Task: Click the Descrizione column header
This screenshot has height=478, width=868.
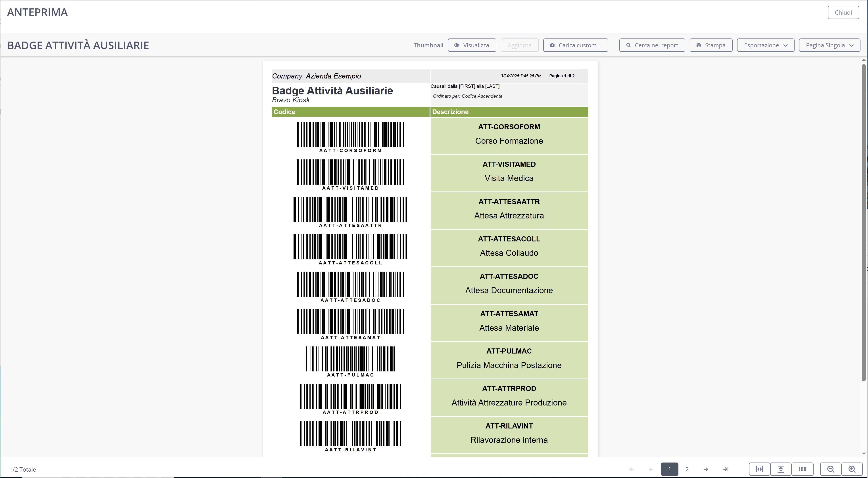Action: pyautogui.click(x=509, y=112)
